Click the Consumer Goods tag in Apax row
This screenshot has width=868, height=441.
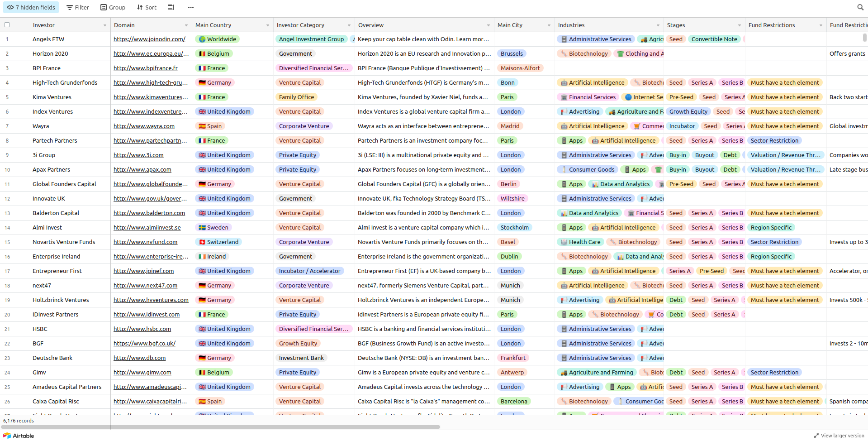pyautogui.click(x=587, y=170)
